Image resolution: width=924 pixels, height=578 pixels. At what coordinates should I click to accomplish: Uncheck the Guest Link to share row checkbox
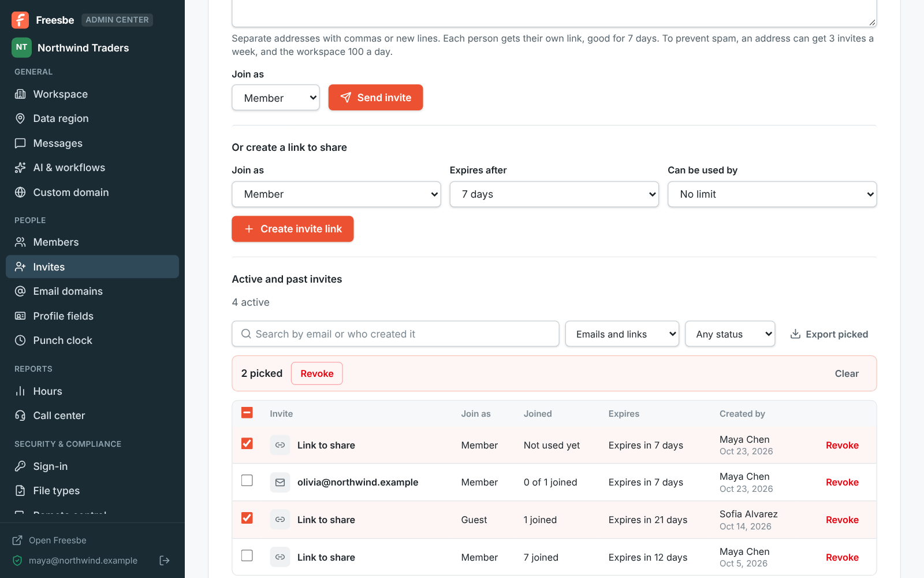point(247,518)
